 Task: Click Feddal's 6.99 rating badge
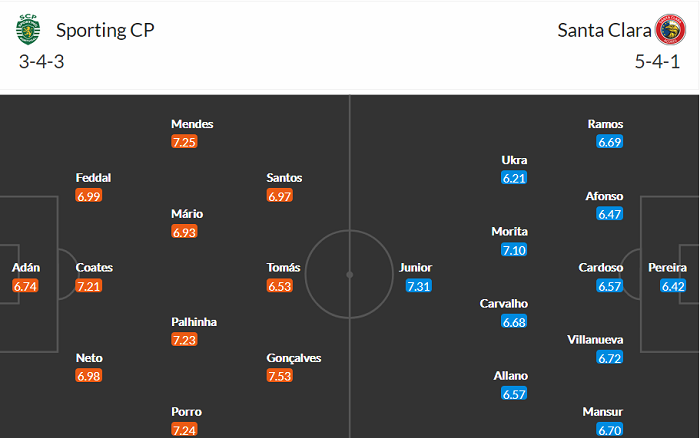pos(89,196)
